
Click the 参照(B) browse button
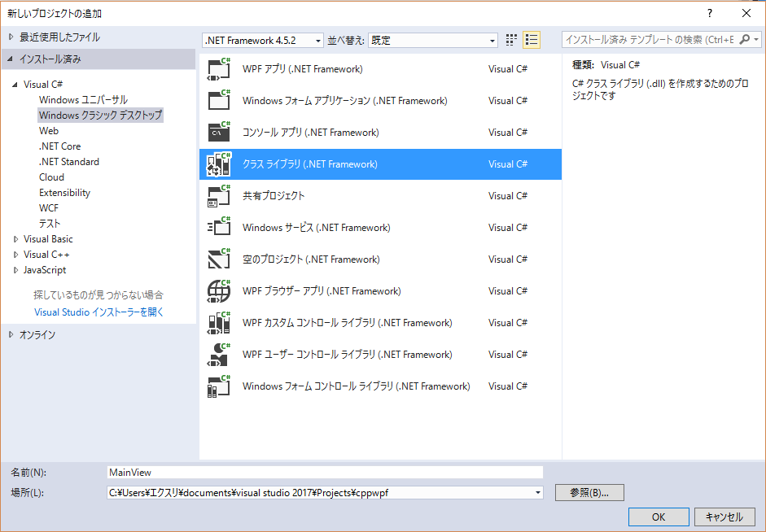(589, 492)
